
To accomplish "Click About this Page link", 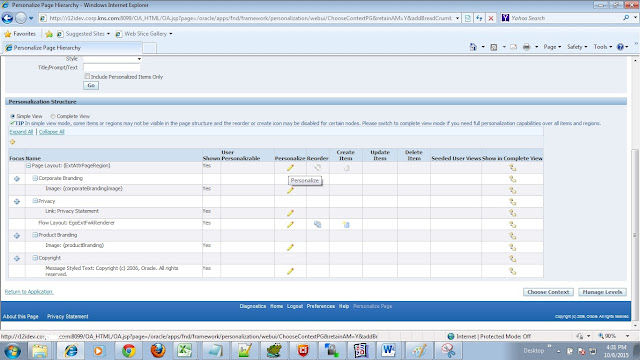I will pyautogui.click(x=20, y=316).
